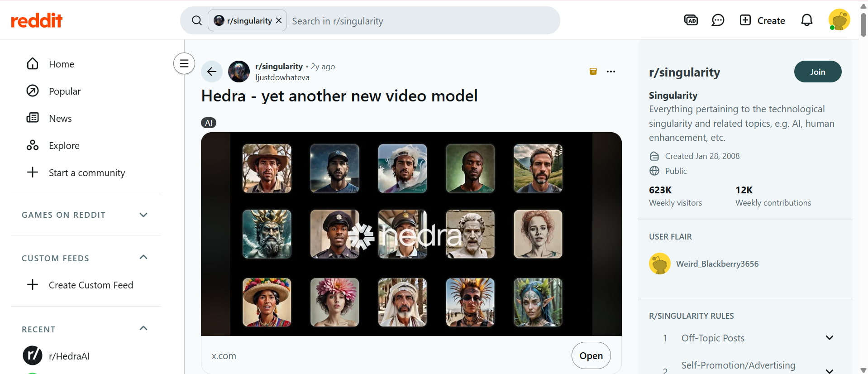Click the back arrow button

pyautogui.click(x=211, y=72)
